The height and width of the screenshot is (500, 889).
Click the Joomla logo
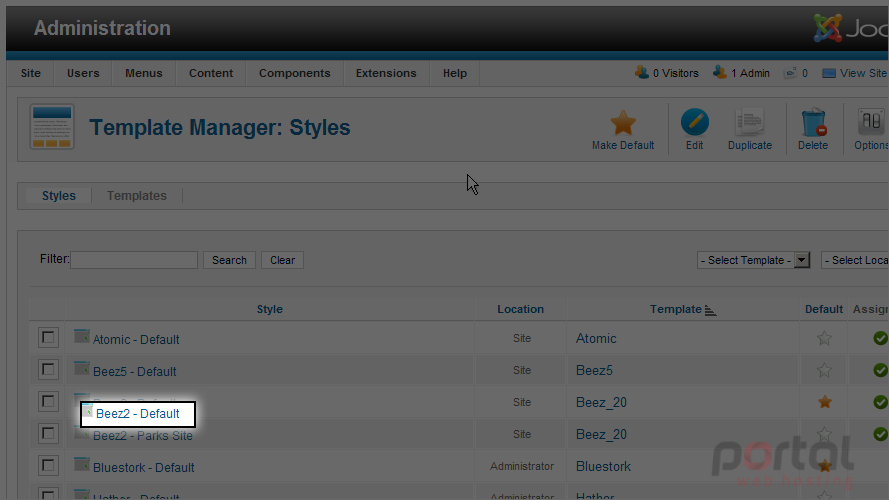coord(828,28)
